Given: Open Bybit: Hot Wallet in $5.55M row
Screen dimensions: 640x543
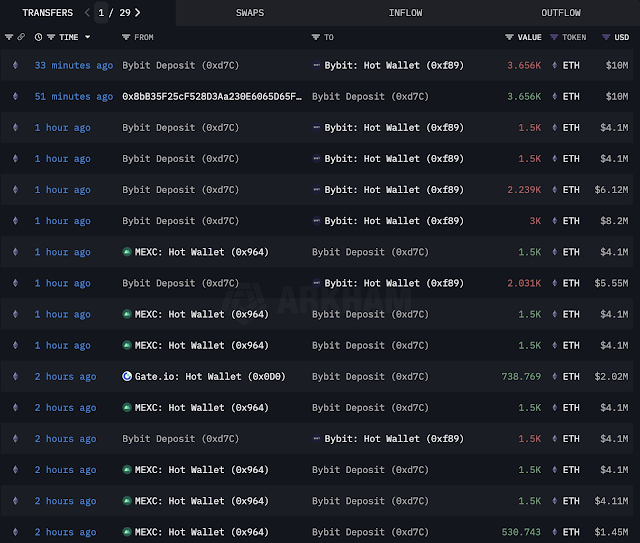Looking at the screenshot, I should coord(394,283).
